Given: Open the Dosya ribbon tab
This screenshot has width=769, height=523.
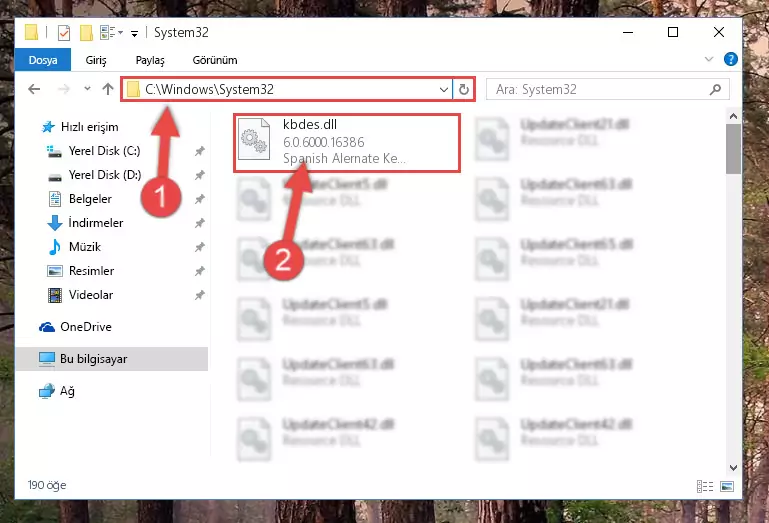Looking at the screenshot, I should (x=43, y=60).
